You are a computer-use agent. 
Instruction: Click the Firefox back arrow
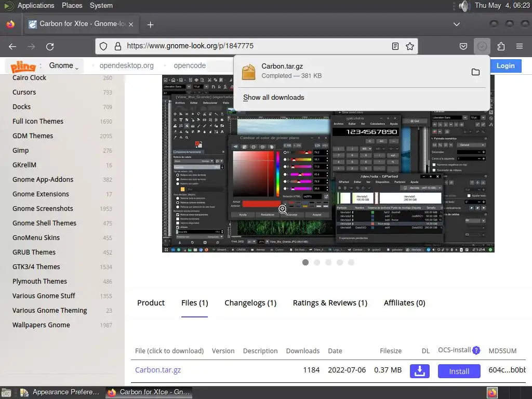tap(12, 46)
